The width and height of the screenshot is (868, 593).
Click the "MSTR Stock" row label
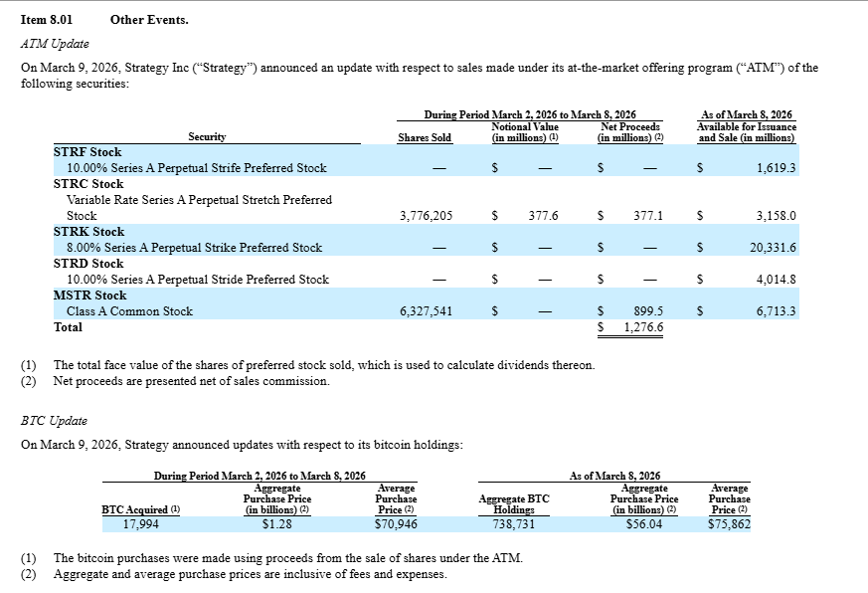point(89,296)
